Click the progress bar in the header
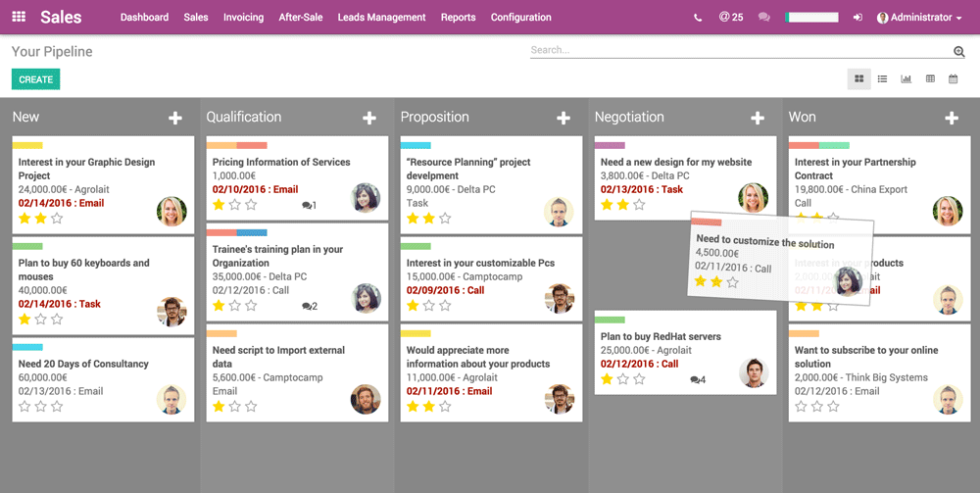The image size is (980, 493). coord(812,18)
